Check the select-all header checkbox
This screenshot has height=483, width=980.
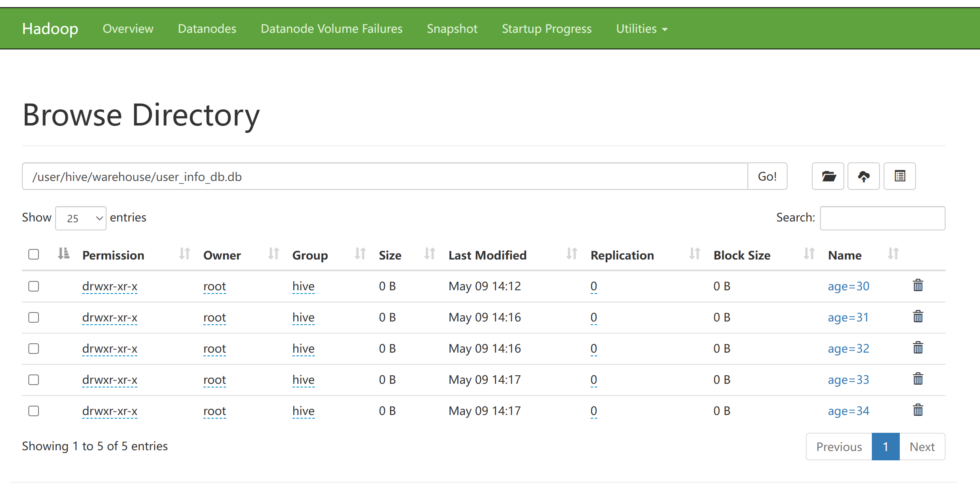[34, 254]
